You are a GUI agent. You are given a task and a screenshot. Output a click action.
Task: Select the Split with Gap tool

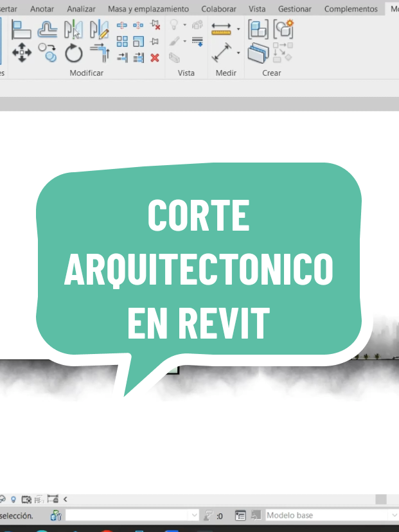[x=138, y=25]
